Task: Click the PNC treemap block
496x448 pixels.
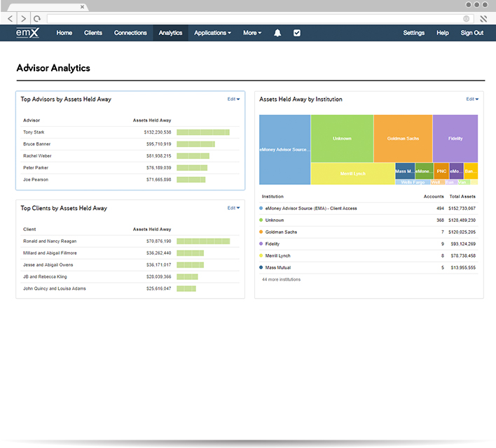Action: 441,171
